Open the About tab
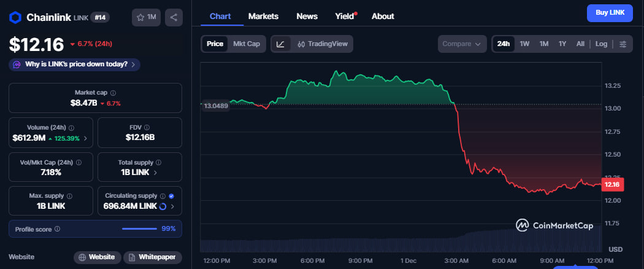The image size is (644, 269). (x=383, y=17)
